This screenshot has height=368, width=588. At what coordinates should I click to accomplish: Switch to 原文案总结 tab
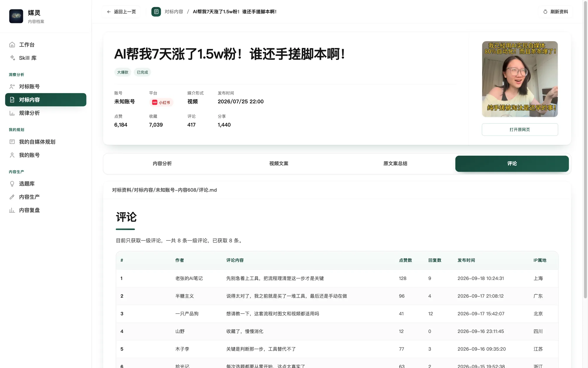395,164
